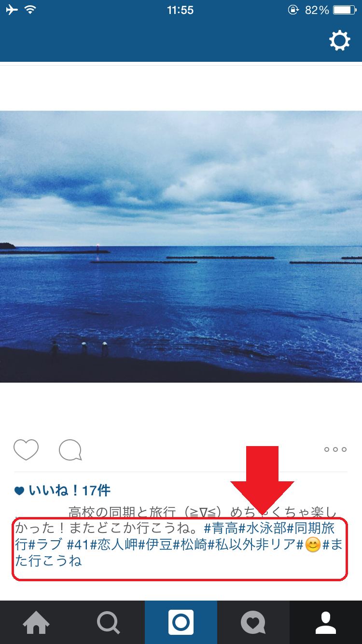362x644 pixels.
Task: Open the smiley emoji hashtag
Action: [309, 545]
